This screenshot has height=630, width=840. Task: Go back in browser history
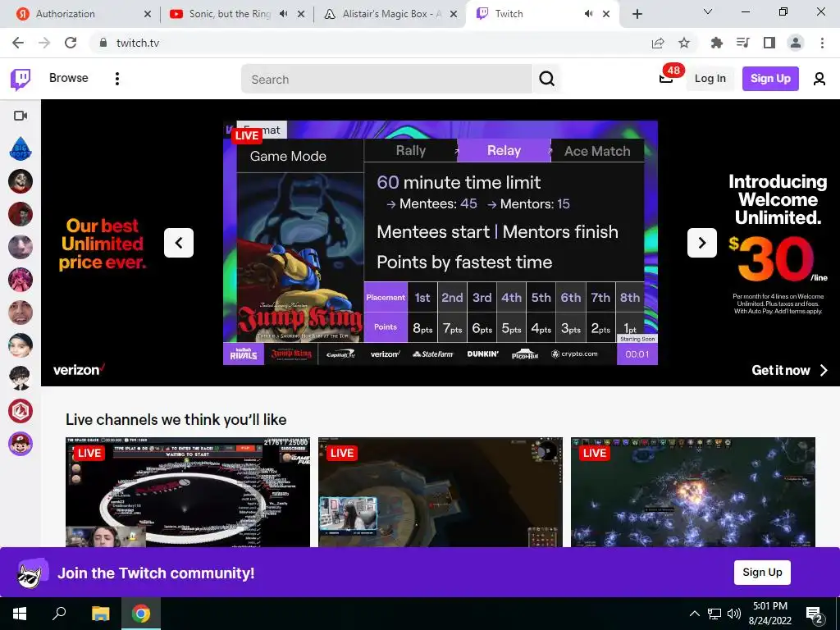coord(18,43)
